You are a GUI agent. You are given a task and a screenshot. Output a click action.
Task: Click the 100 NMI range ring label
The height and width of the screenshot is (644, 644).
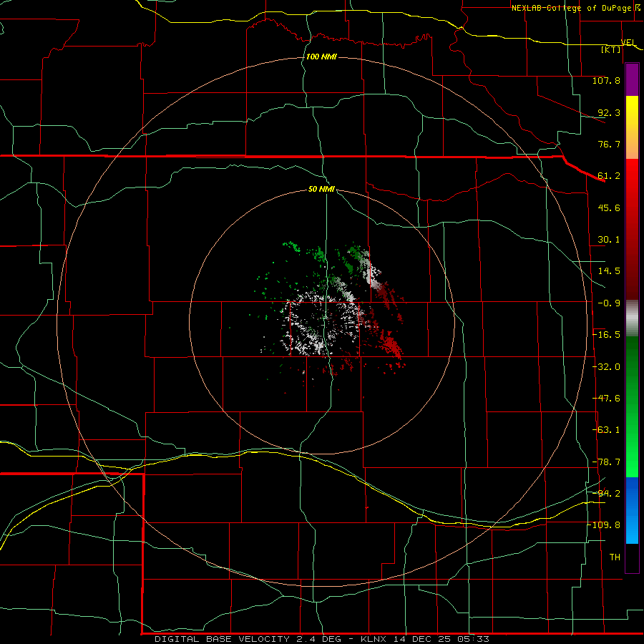click(x=321, y=57)
